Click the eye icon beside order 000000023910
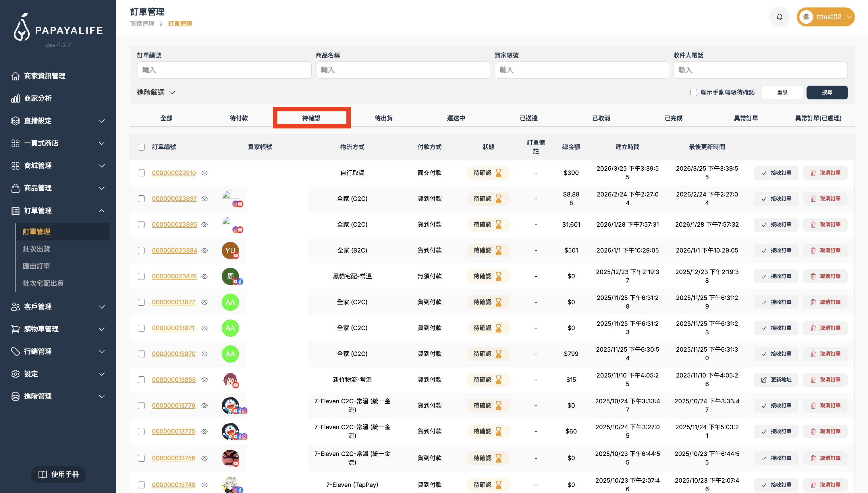868x493 pixels. click(205, 173)
